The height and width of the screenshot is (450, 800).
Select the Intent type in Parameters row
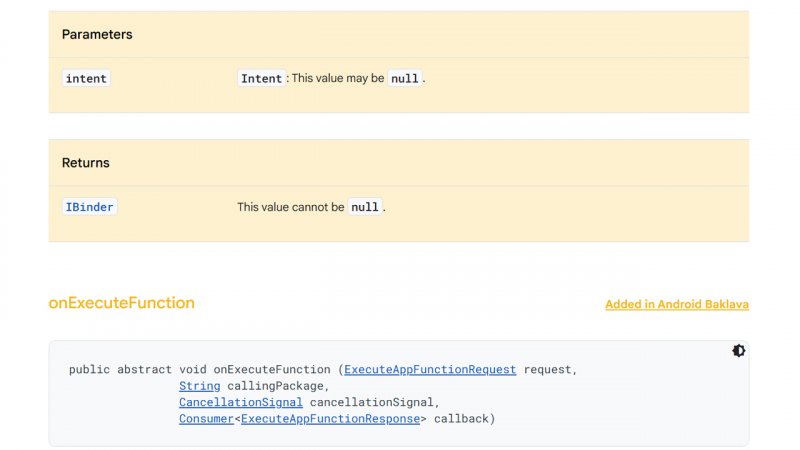262,78
